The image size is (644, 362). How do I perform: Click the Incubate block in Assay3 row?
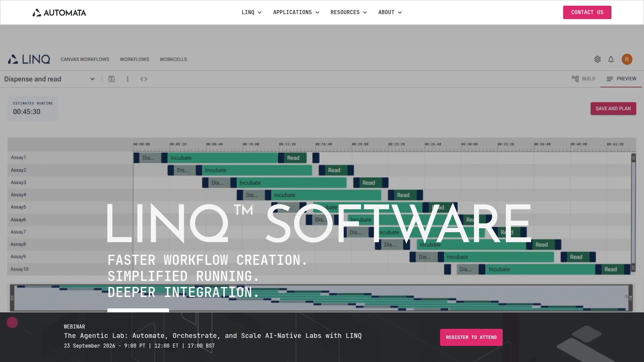pyautogui.click(x=291, y=183)
